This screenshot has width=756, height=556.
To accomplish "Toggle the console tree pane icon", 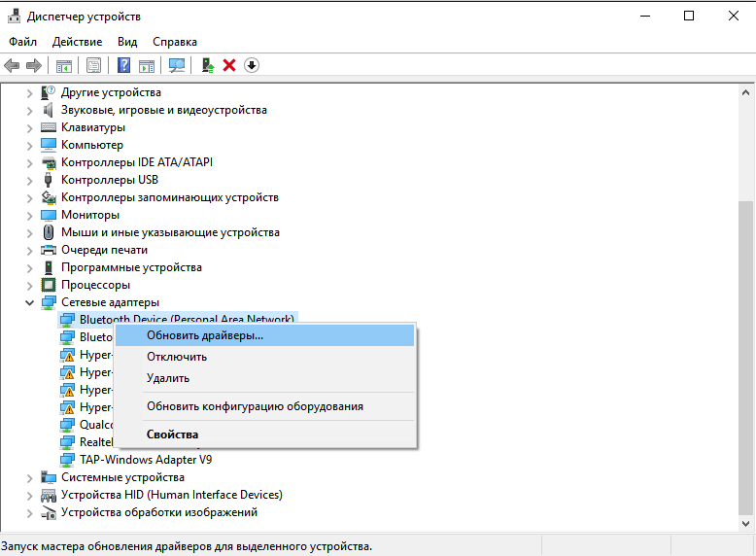I will coord(63,65).
